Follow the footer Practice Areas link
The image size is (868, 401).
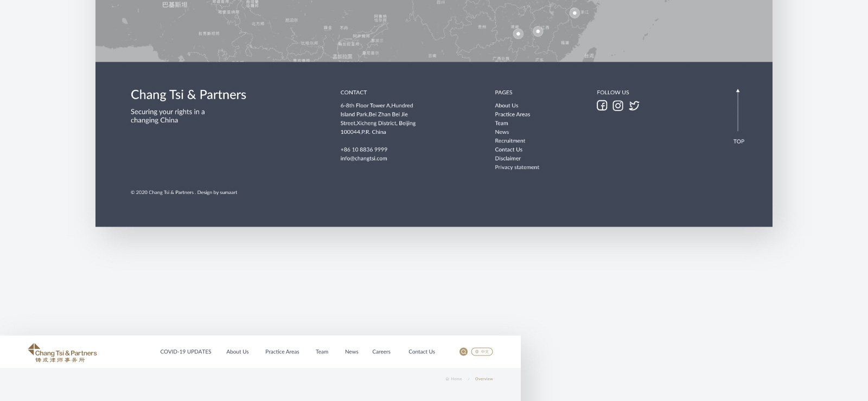coord(512,114)
